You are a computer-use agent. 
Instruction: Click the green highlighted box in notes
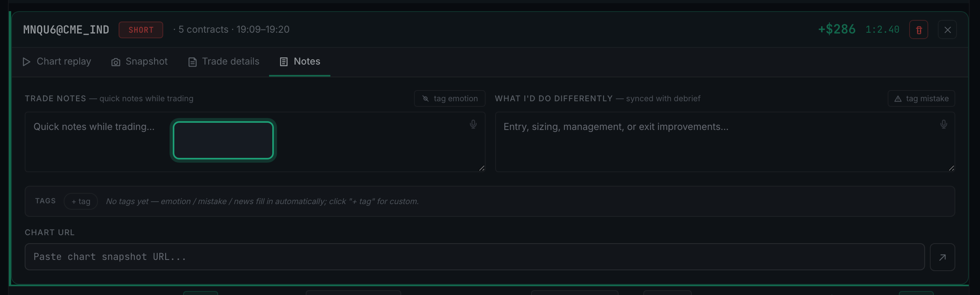(223, 140)
